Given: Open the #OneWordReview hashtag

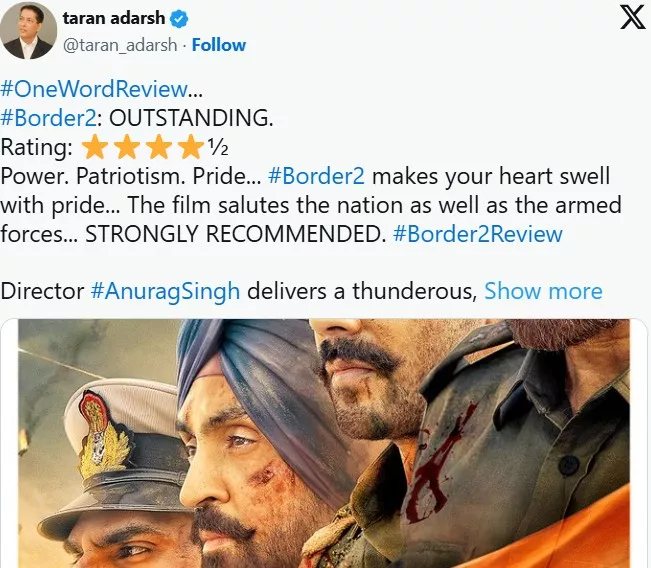Looking at the screenshot, I should pos(94,88).
